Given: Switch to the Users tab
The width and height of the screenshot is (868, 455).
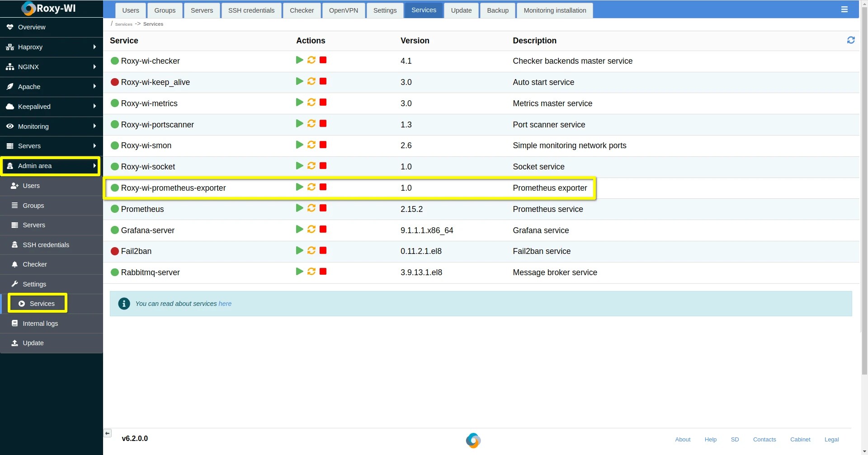Looking at the screenshot, I should (131, 10).
